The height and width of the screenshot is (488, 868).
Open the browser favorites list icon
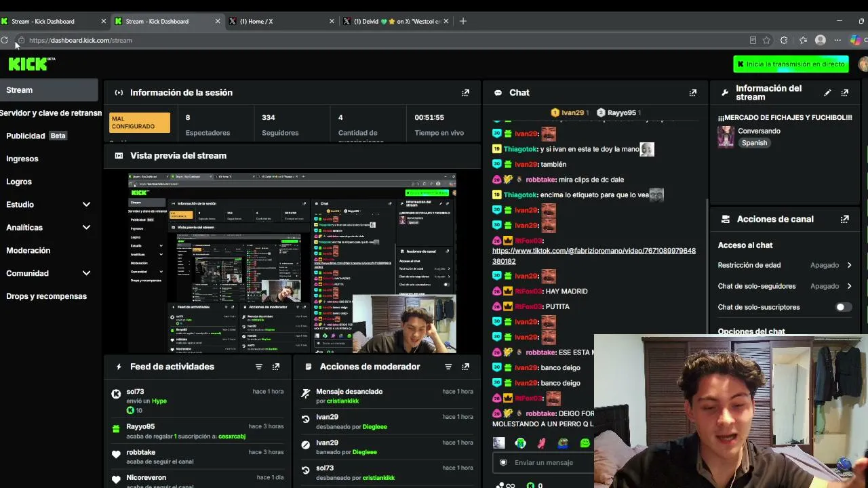(803, 41)
